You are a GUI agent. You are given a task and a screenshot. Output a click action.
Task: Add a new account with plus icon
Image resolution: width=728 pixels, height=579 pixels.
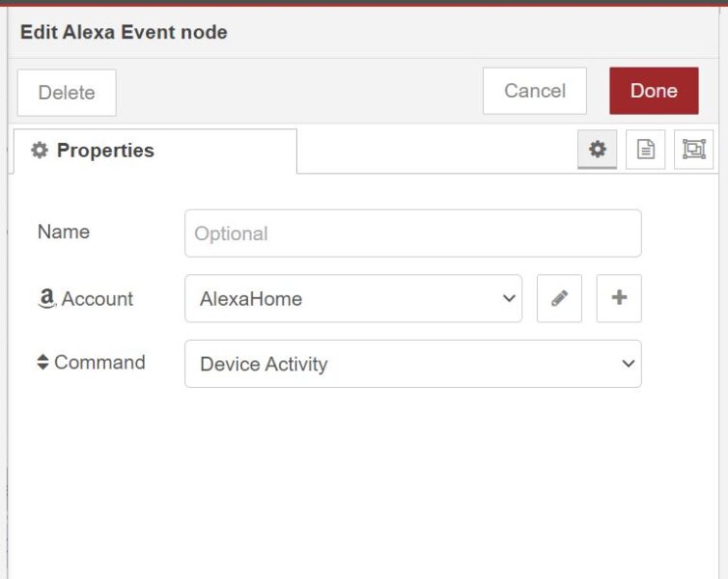[x=619, y=298]
